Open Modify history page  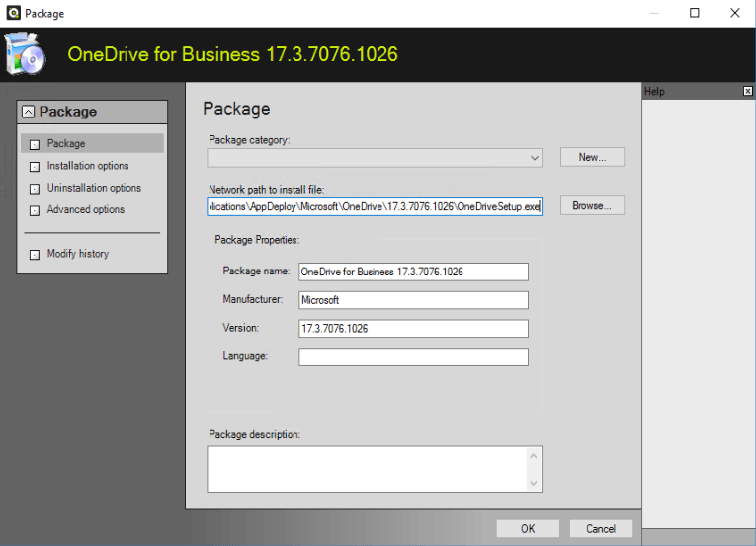tap(78, 254)
